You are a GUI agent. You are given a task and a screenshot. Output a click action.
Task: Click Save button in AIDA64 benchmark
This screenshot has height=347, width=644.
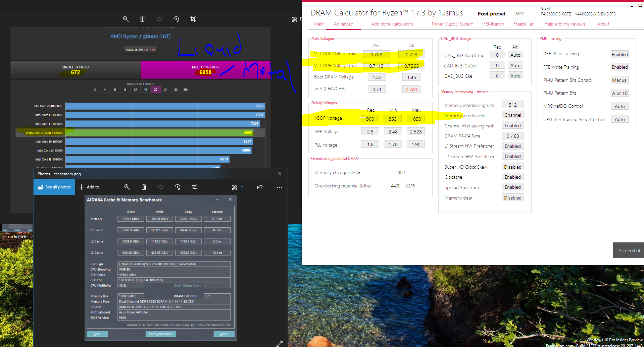tap(97, 334)
